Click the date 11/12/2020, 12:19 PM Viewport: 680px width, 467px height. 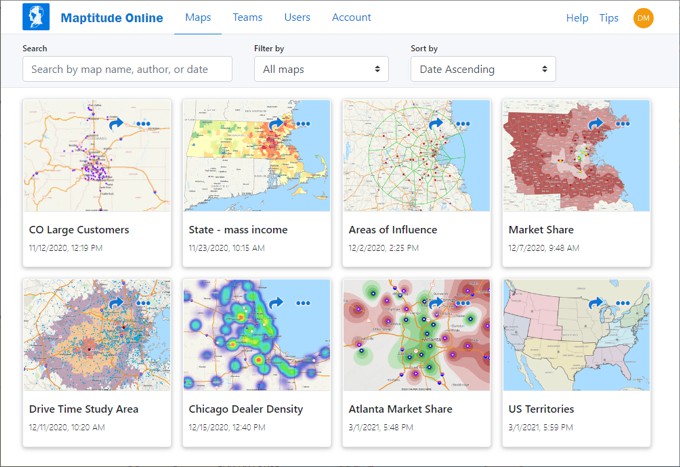click(x=65, y=248)
